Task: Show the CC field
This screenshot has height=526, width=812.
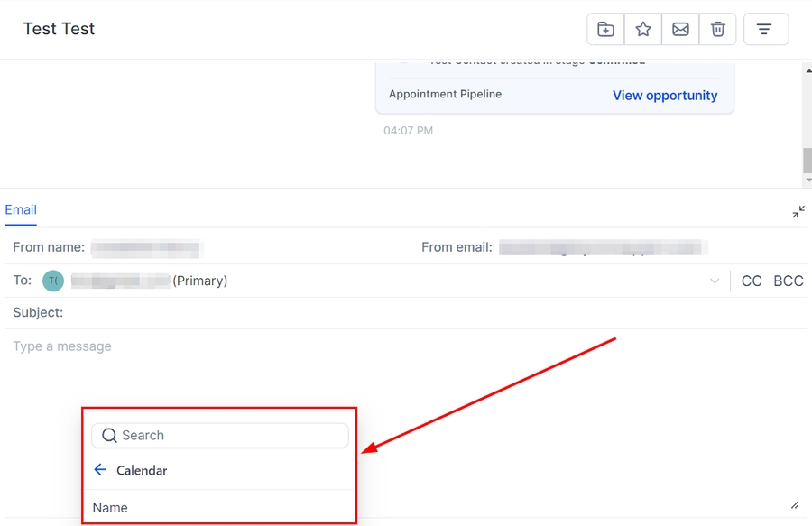Action: tap(751, 281)
